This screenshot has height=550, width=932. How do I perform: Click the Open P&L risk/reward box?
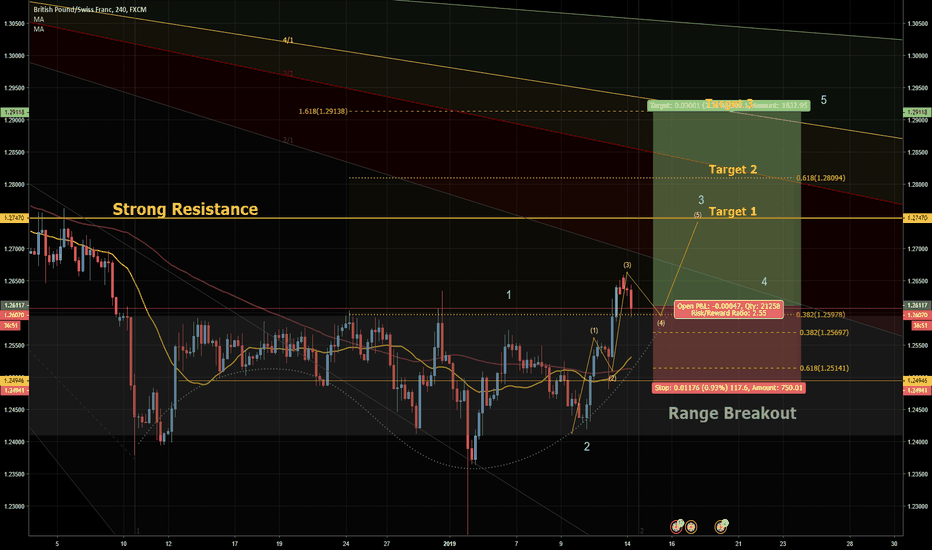pos(728,309)
